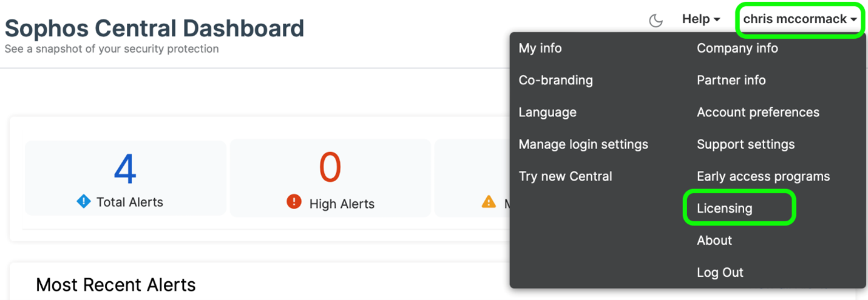Select My info from account menu

pyautogui.click(x=540, y=48)
